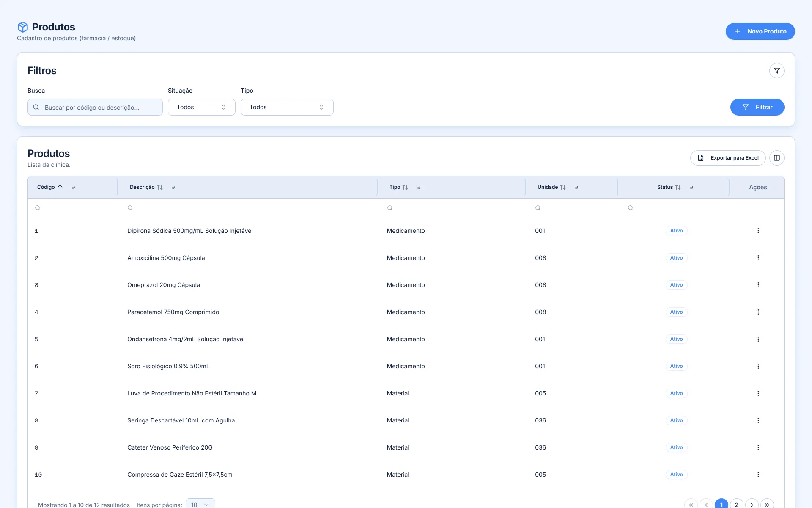Open actions menu for Seringa Descartável row
Viewport: 812px width, 508px height.
point(758,420)
